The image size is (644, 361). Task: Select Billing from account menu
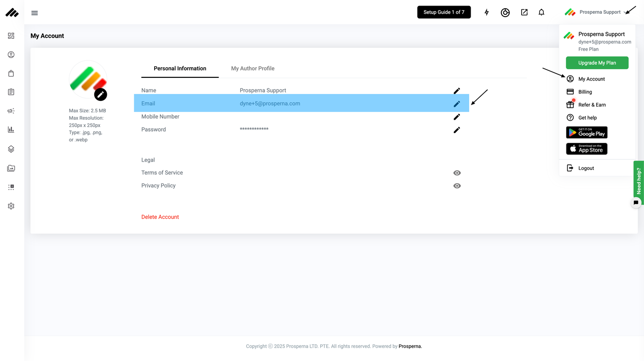click(585, 92)
